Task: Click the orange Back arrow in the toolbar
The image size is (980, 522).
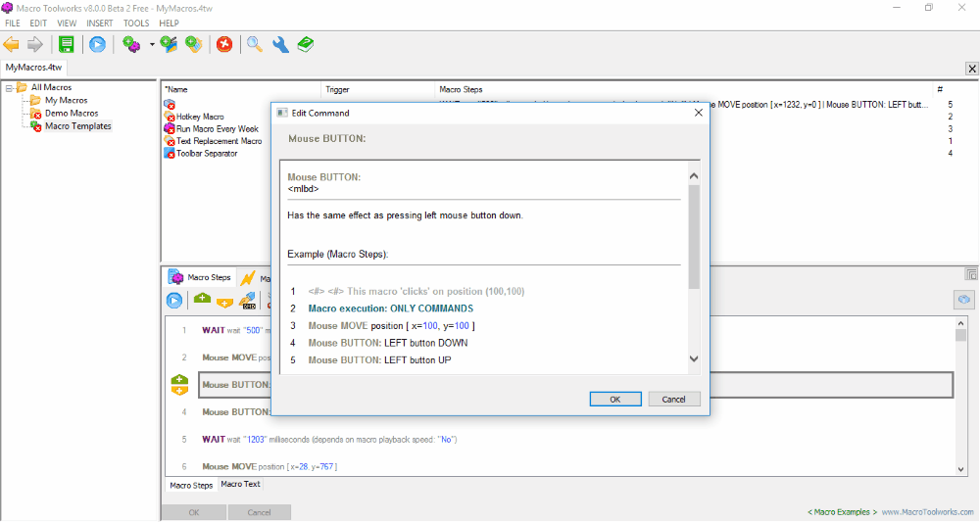Action: pos(11,44)
